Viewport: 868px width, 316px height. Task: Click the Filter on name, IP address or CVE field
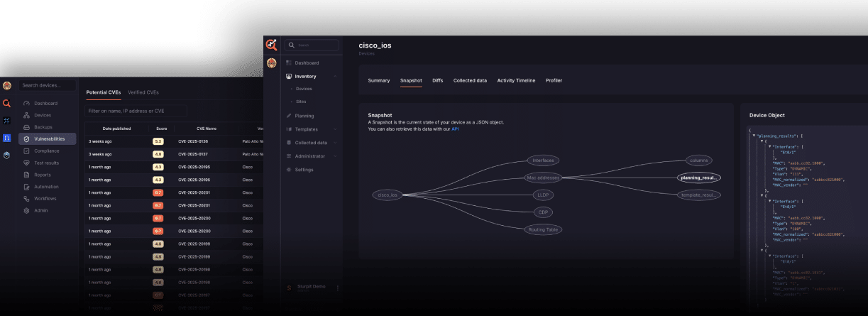point(136,111)
